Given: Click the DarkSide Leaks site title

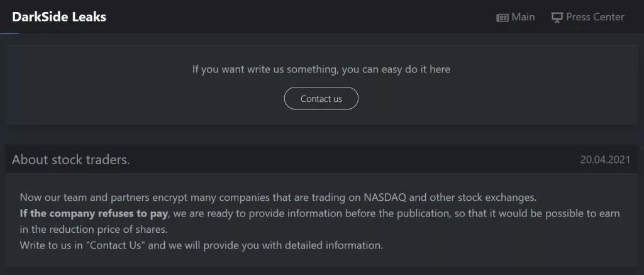Looking at the screenshot, I should click(59, 17).
